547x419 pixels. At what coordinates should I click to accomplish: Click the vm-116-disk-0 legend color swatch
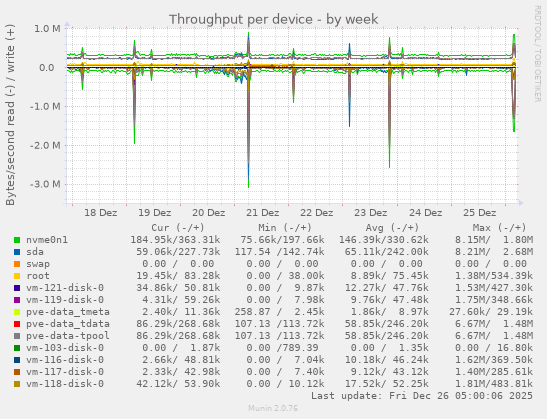click(x=17, y=360)
